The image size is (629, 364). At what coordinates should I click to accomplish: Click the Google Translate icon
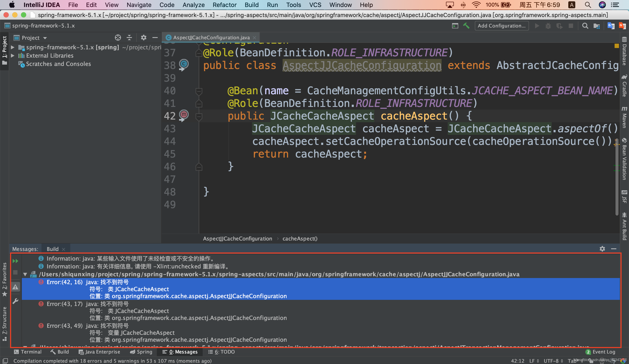[611, 26]
